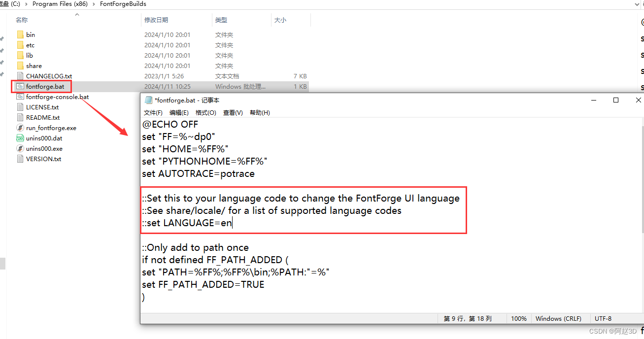Click Program Files (x86) in address path
The width and height of the screenshot is (644, 339).
click(61, 4)
